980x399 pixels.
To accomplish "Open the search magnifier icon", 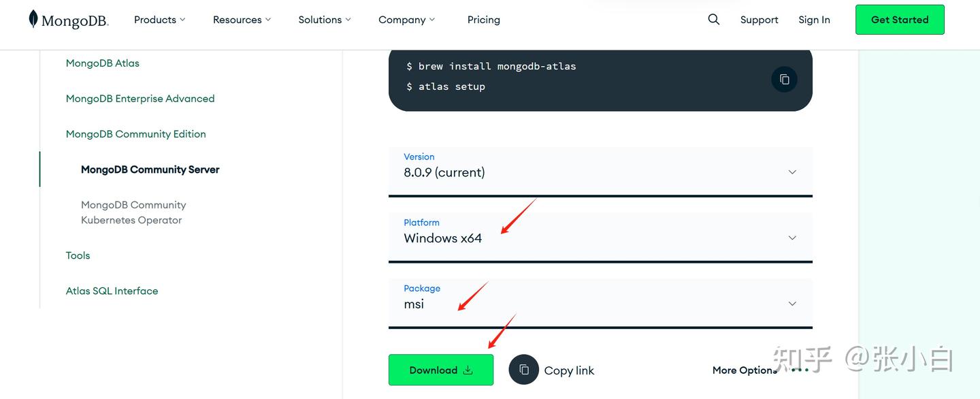I will point(713,19).
